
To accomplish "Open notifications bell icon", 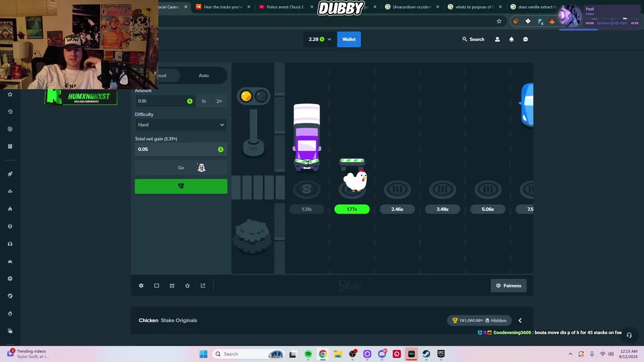I will point(511,39).
